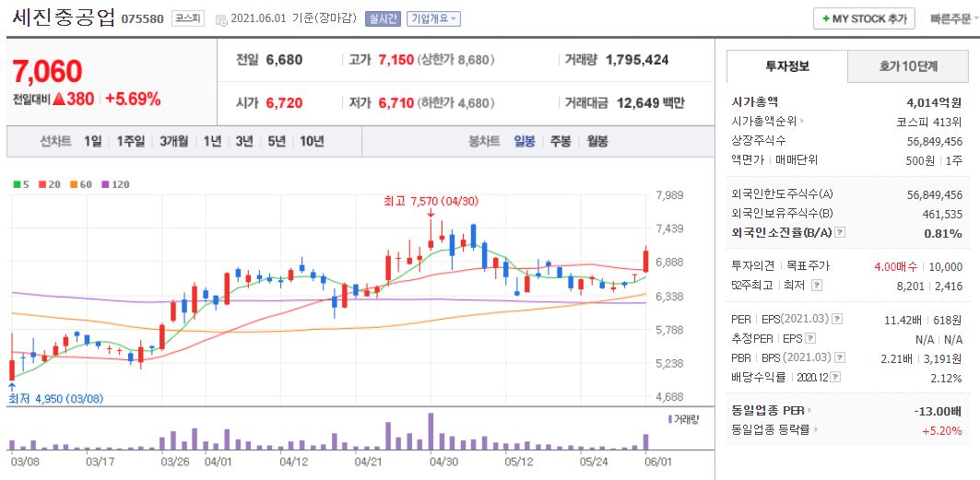Click the 투자의견 4.00매수 value
This screenshot has width=980, height=480.
pos(895,266)
